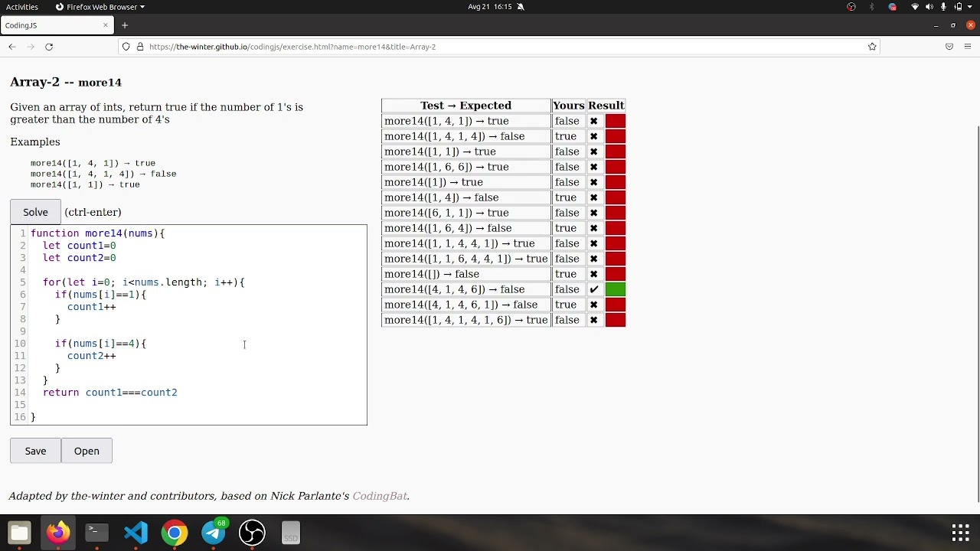View site security lock icon
Image resolution: width=980 pixels, height=551 pixels.
[140, 47]
